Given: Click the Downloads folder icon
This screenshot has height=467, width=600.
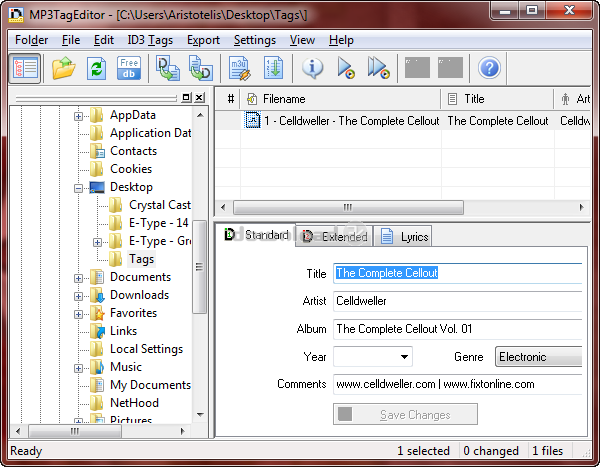Looking at the screenshot, I should point(97,295).
